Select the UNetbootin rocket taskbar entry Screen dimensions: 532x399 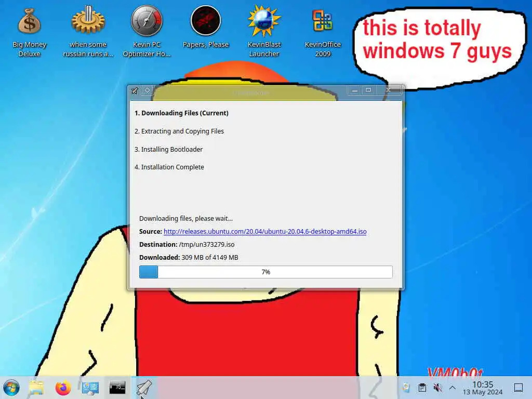tap(144, 388)
